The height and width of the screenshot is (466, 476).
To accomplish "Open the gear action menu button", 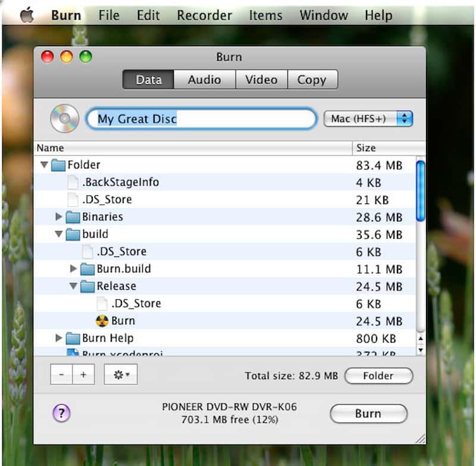I will [x=121, y=375].
